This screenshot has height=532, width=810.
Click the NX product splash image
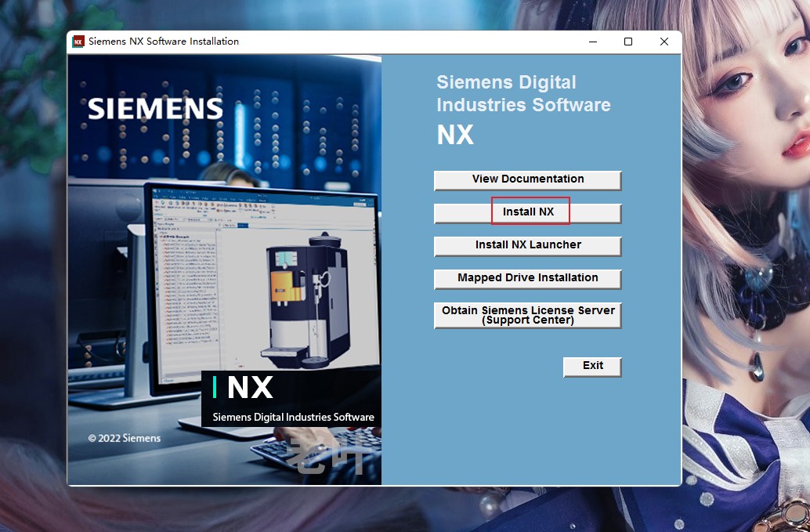(x=225, y=270)
